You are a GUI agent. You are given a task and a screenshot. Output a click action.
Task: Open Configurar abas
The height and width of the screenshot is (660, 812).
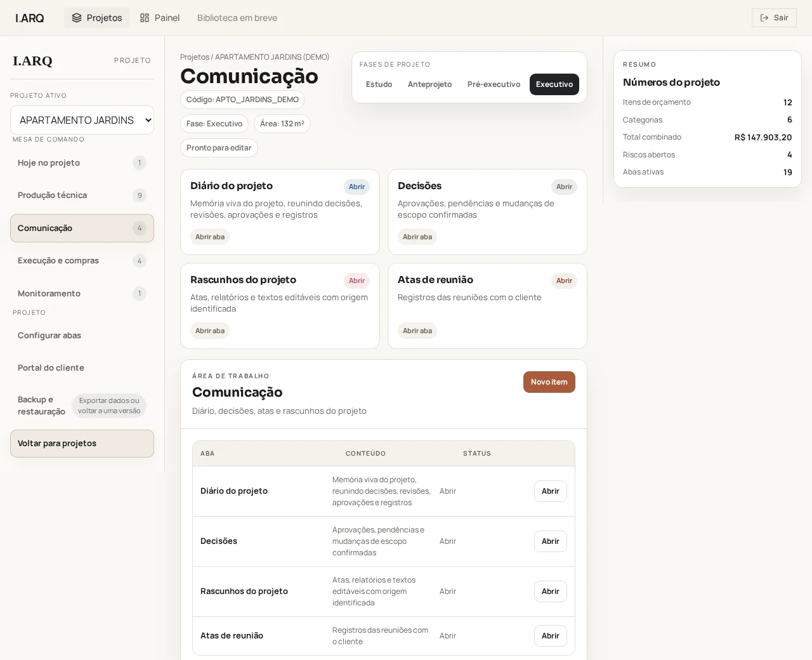click(82, 336)
